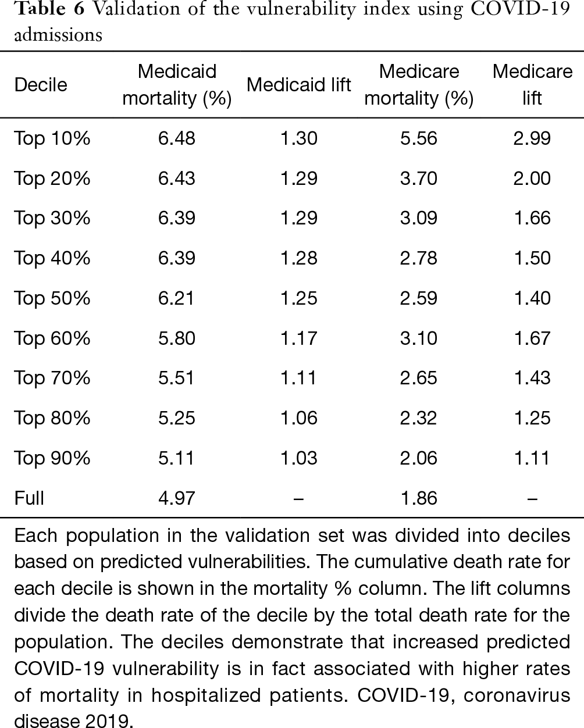Select Medicaid mortality value 5.25
The image size is (584, 728).
click(177, 418)
